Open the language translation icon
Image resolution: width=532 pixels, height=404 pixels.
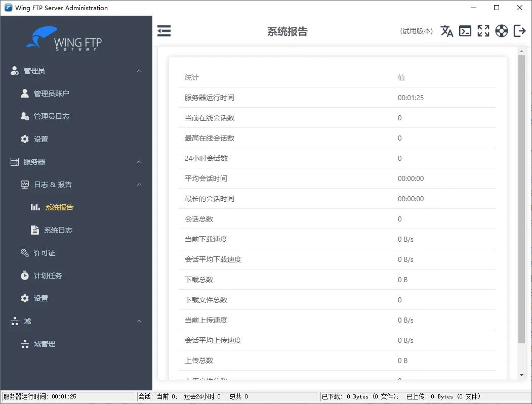tap(447, 31)
